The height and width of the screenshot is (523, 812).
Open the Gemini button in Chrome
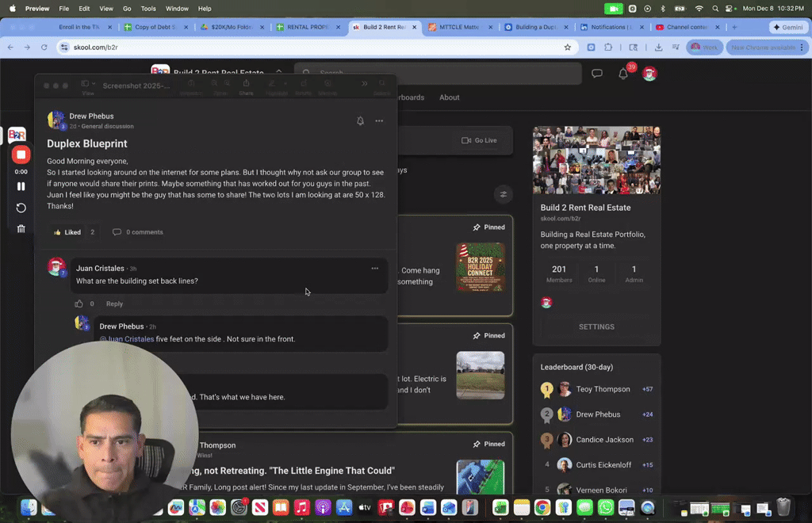click(787, 27)
